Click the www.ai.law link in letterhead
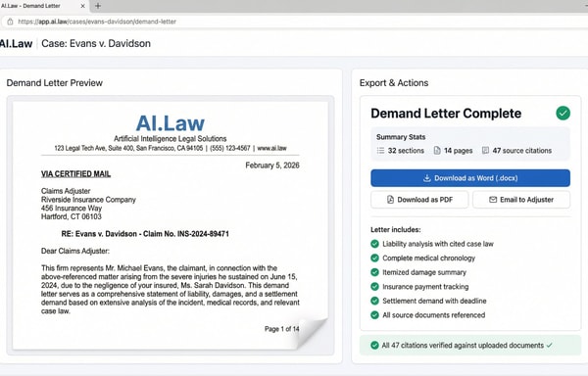The image size is (588, 376). pyautogui.click(x=271, y=148)
